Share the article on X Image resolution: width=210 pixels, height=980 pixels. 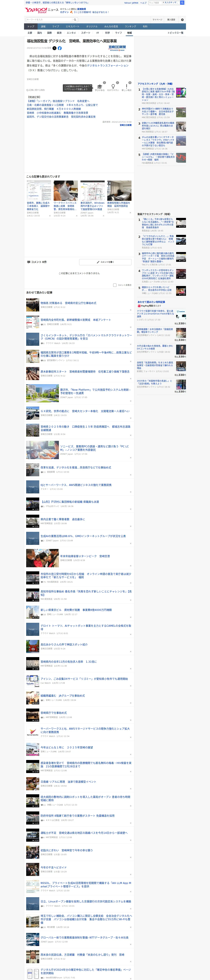(54, 48)
